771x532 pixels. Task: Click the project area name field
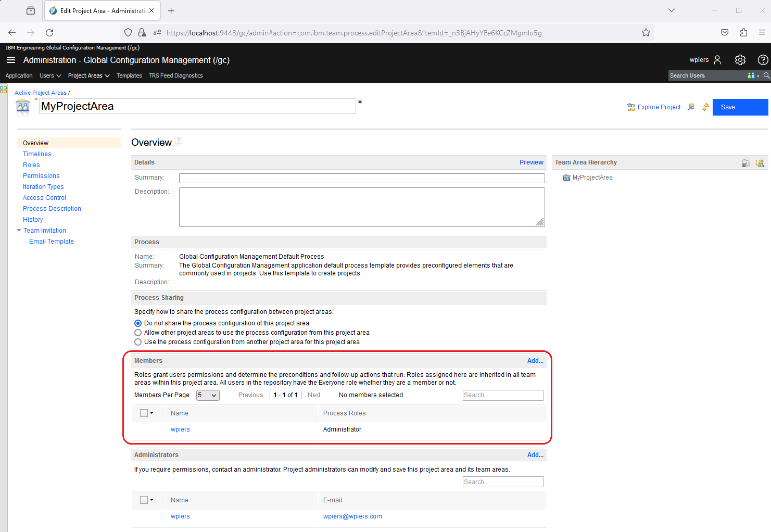click(x=197, y=106)
